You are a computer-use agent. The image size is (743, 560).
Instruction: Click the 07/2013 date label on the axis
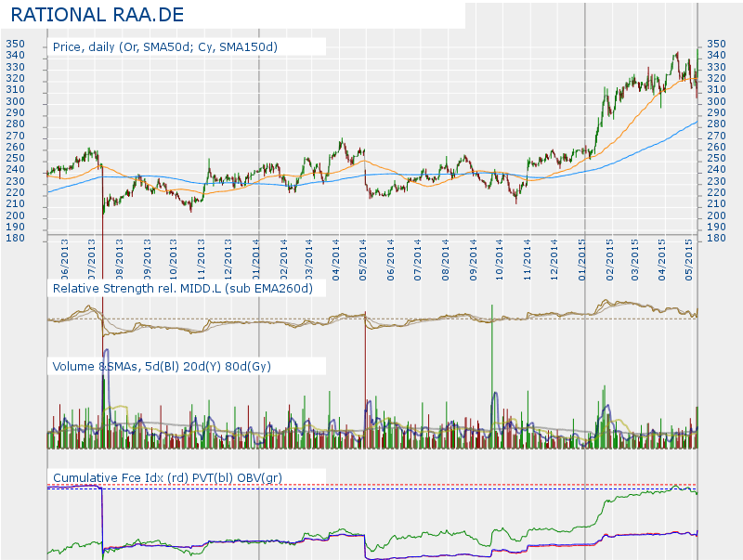click(x=92, y=260)
